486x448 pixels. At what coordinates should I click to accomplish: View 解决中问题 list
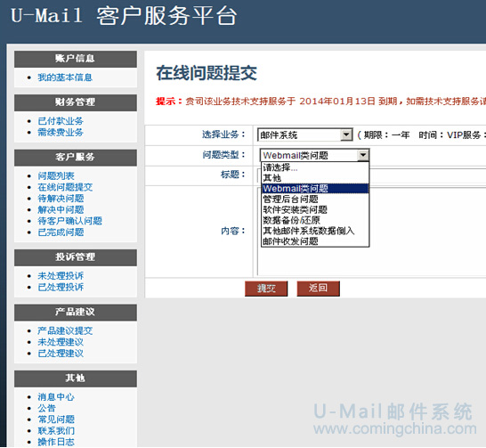click(x=61, y=209)
